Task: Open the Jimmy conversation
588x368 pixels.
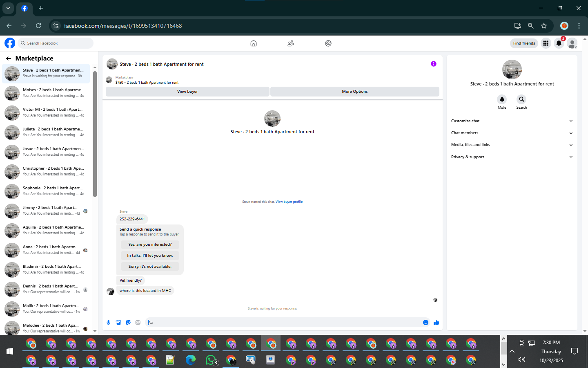Action: pos(46,211)
